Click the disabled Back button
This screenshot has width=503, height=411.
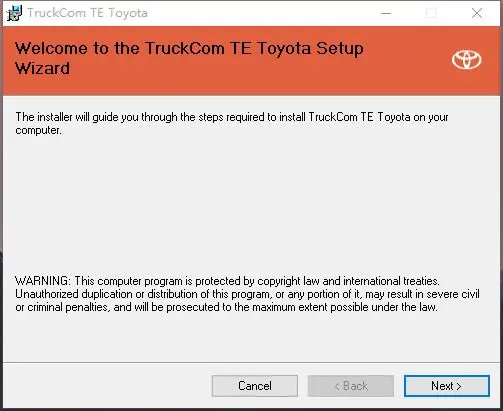click(x=351, y=386)
